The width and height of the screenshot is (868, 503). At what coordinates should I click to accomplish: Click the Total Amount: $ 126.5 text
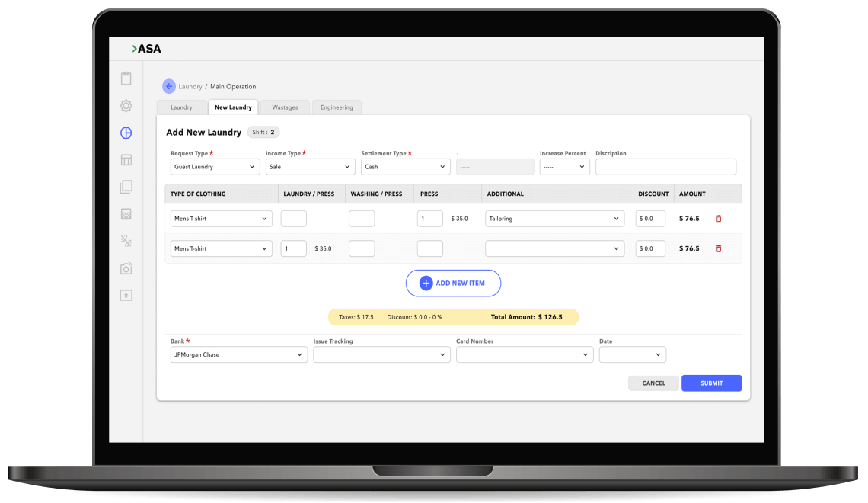[526, 317]
